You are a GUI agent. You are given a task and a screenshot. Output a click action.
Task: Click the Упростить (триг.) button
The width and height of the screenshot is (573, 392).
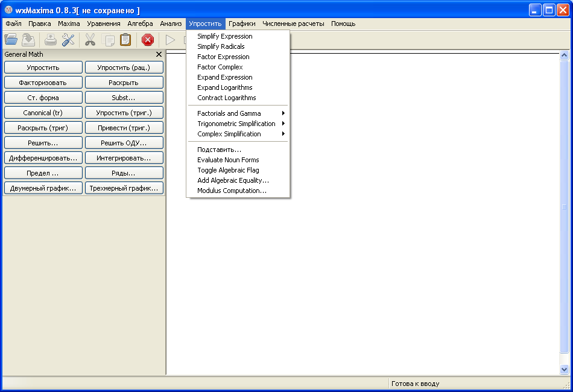tap(124, 113)
